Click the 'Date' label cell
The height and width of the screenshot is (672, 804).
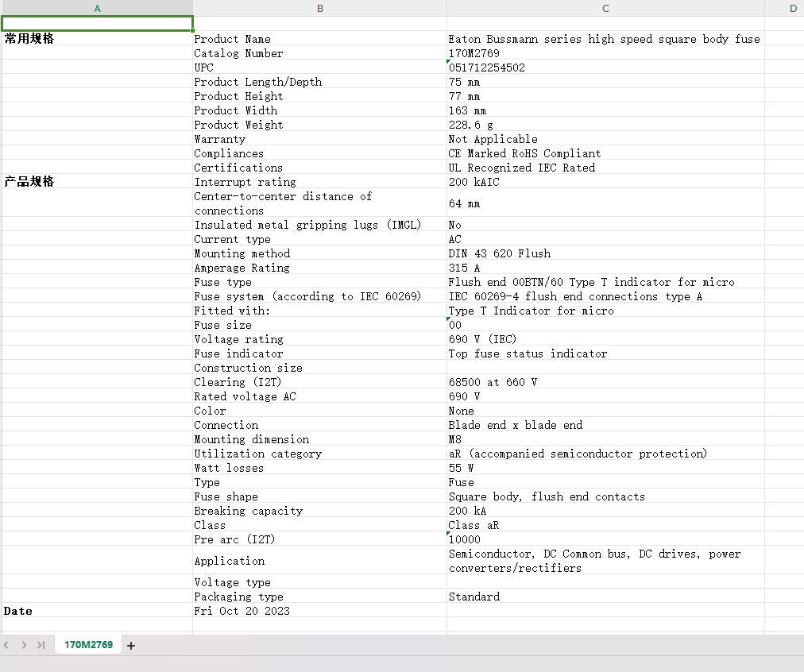(98, 611)
